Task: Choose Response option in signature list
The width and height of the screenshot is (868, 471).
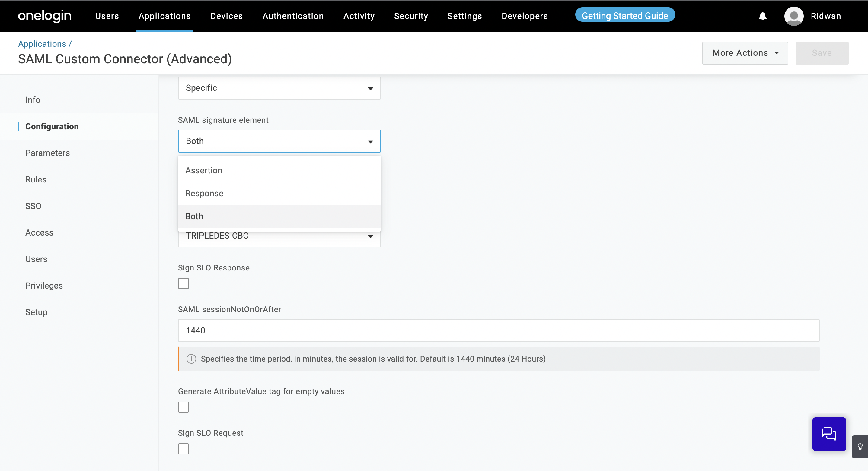Action: tap(204, 193)
